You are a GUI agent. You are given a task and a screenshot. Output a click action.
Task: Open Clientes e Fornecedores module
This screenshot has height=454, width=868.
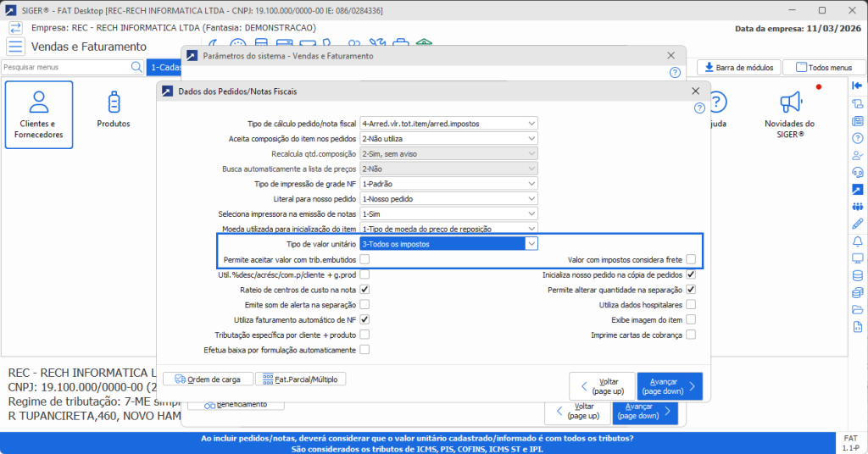[x=38, y=114]
